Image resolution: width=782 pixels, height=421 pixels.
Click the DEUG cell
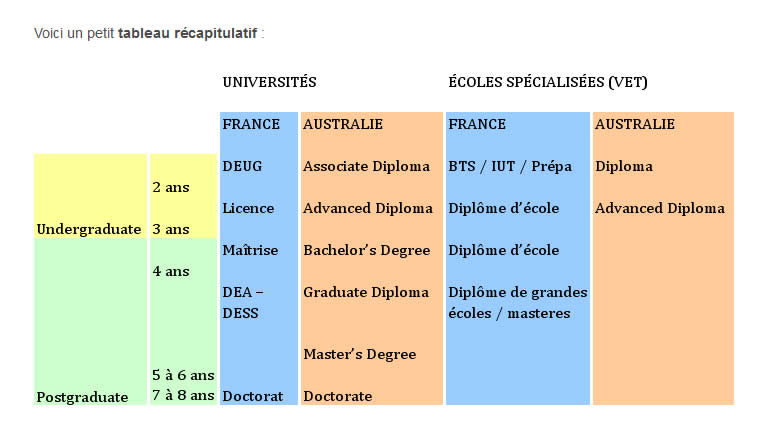[242, 166]
